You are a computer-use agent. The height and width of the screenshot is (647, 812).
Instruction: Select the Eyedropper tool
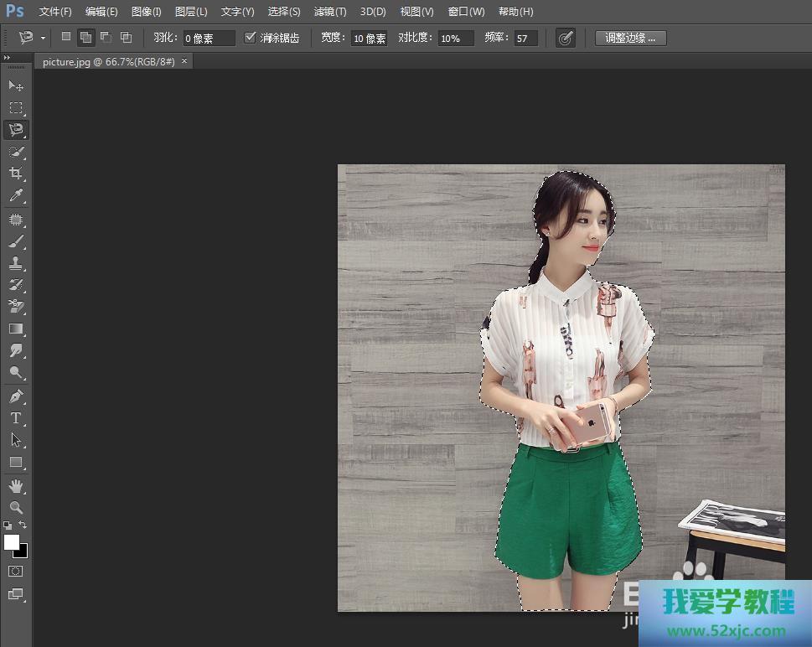pyautogui.click(x=16, y=196)
